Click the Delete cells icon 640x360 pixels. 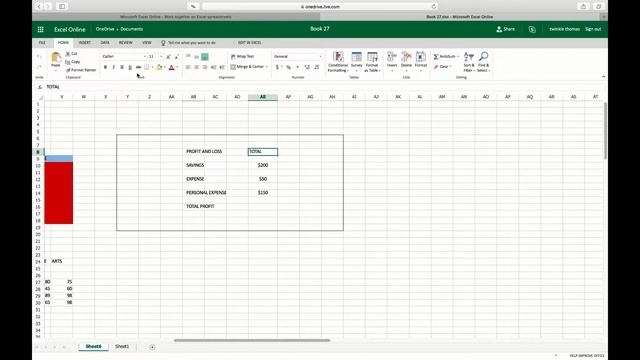[x=406, y=57]
